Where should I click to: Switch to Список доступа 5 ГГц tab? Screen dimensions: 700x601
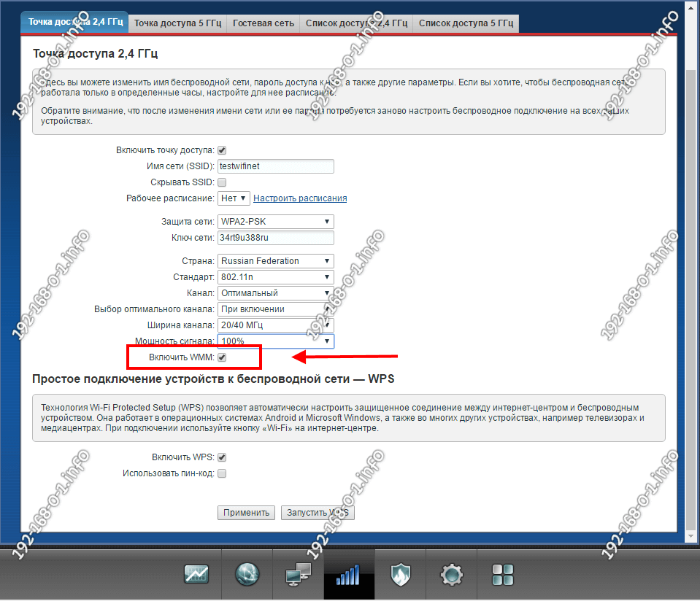pyautogui.click(x=466, y=23)
